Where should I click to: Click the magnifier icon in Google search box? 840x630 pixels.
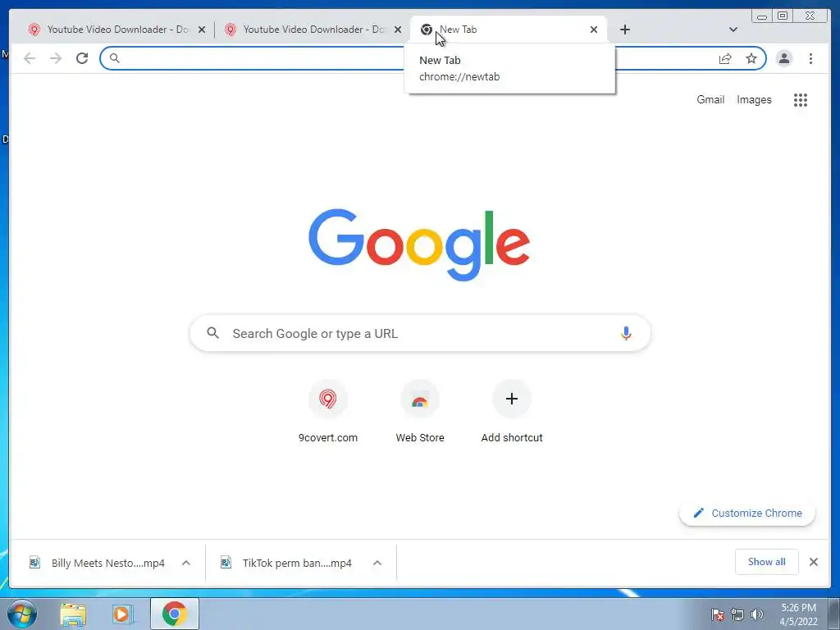(x=212, y=333)
